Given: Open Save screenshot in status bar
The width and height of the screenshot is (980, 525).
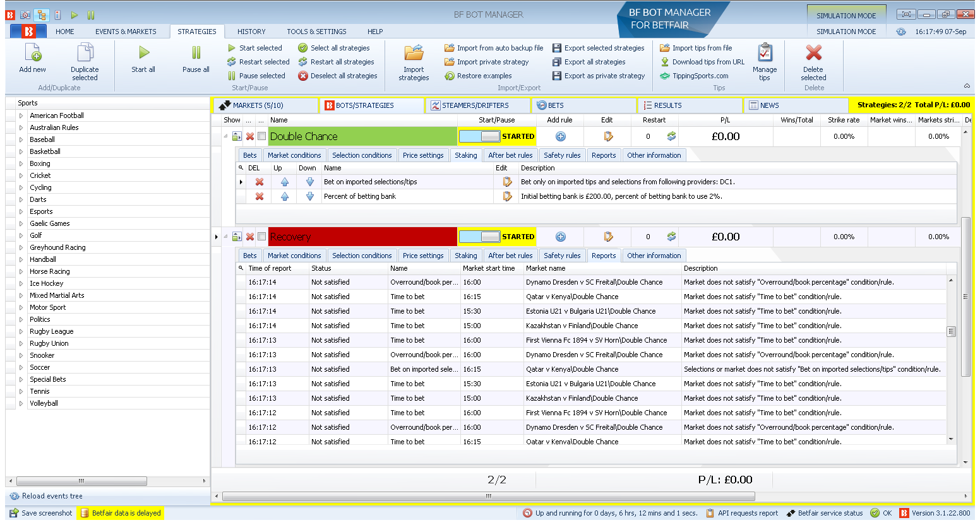Looking at the screenshot, I should [x=41, y=513].
